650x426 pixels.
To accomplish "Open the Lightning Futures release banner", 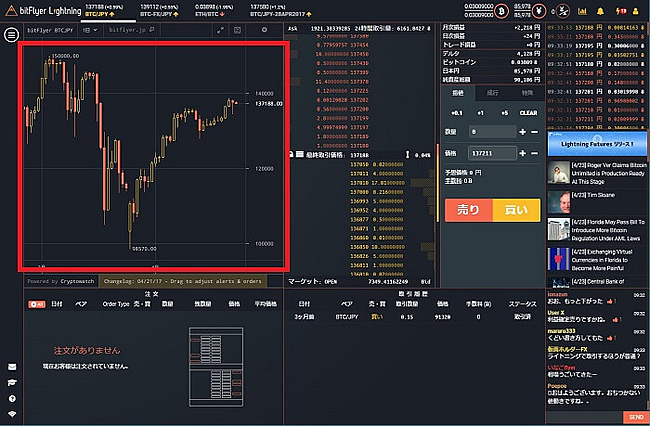I will click(597, 143).
